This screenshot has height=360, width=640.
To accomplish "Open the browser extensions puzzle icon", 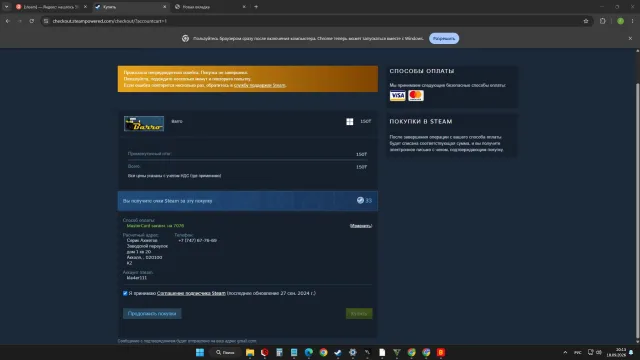I will pos(602,21).
